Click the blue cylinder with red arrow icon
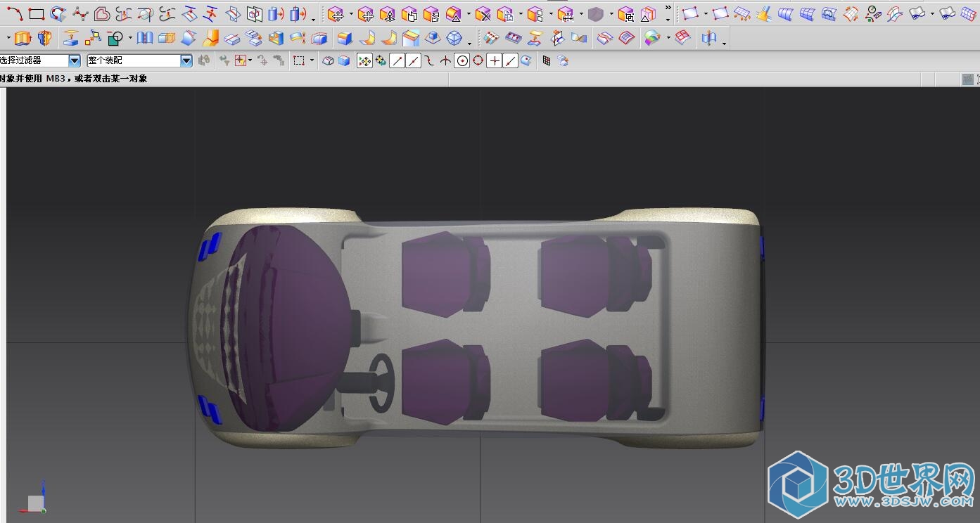 coord(276,14)
